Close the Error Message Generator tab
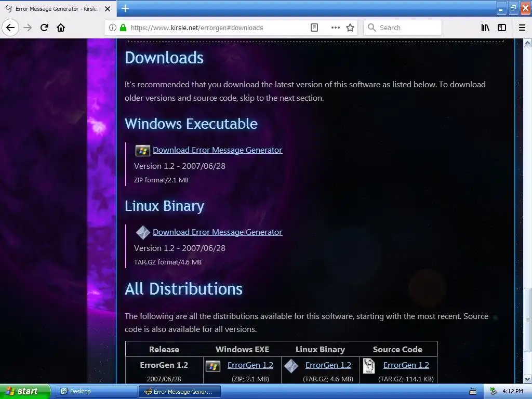 pyautogui.click(x=108, y=9)
